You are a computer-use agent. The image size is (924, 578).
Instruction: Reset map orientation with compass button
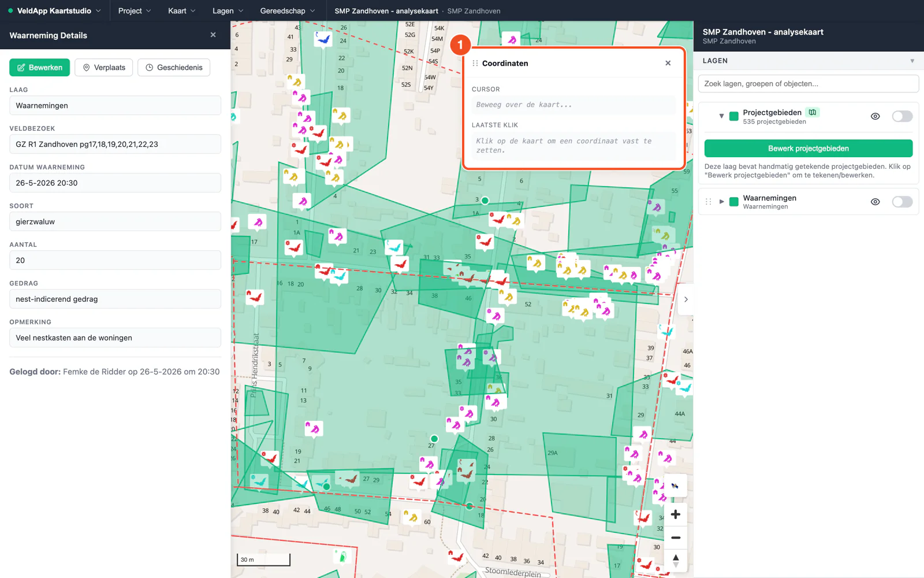click(x=675, y=560)
